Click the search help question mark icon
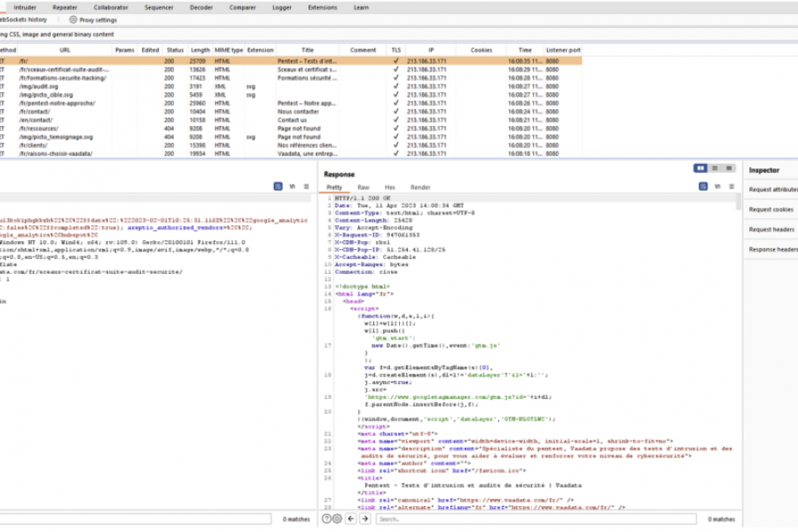 [x=326, y=519]
